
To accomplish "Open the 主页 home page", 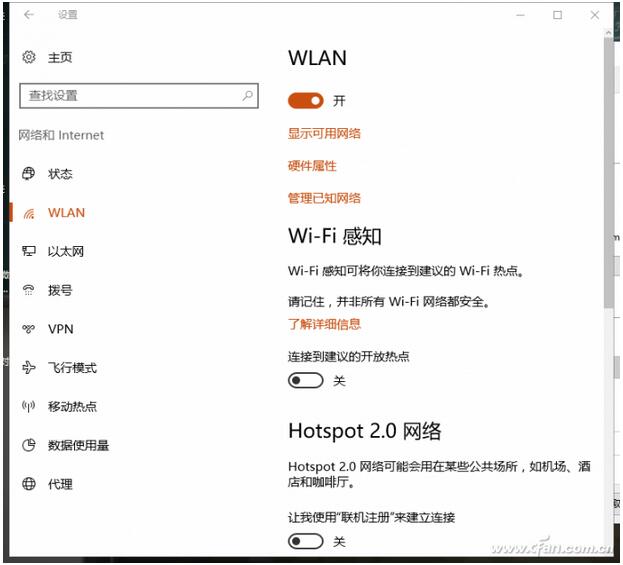I will click(x=60, y=58).
